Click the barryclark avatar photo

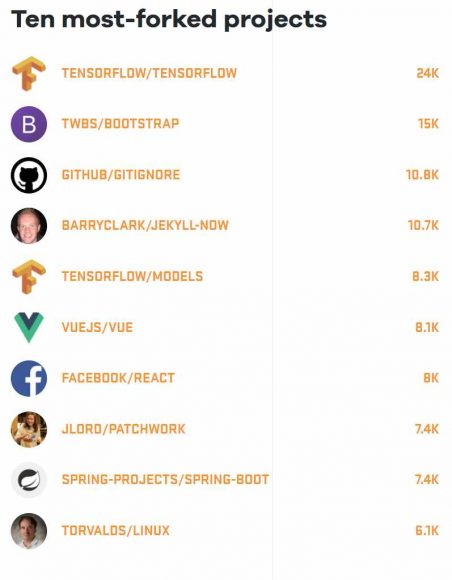pos(29,226)
